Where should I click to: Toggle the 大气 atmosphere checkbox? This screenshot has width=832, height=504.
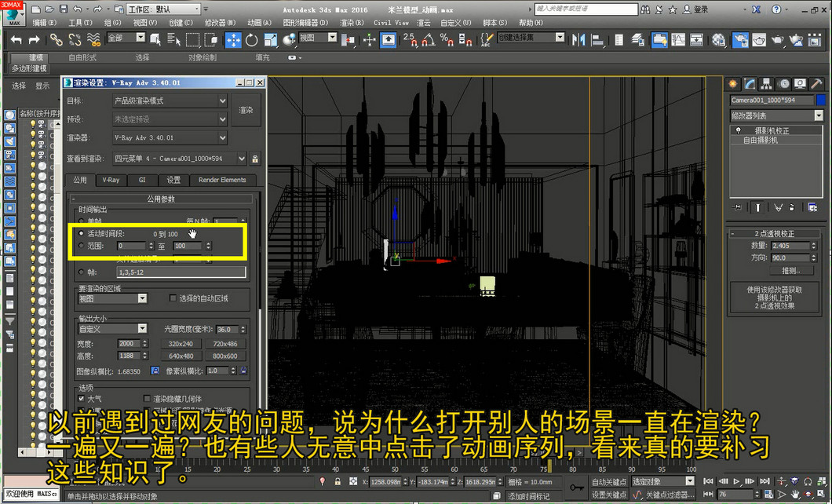[81, 399]
